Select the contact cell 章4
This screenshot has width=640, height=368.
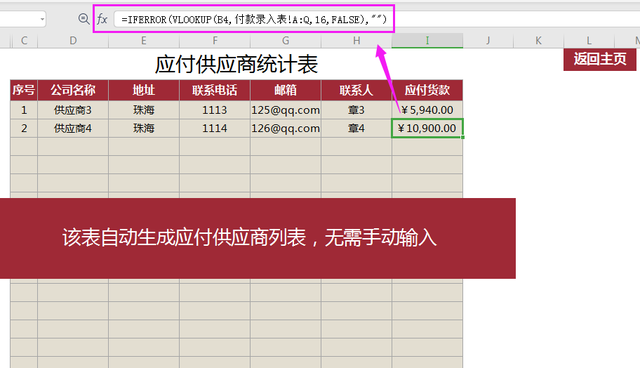(356, 129)
